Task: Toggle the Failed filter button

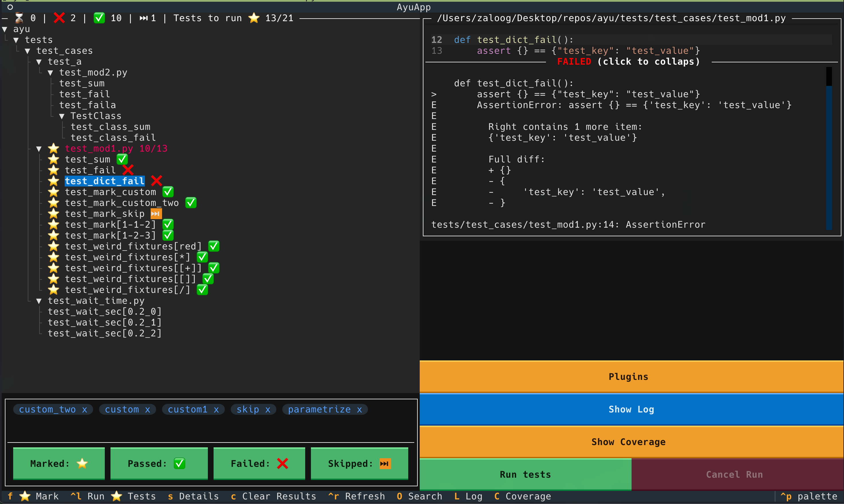Action: click(x=259, y=464)
